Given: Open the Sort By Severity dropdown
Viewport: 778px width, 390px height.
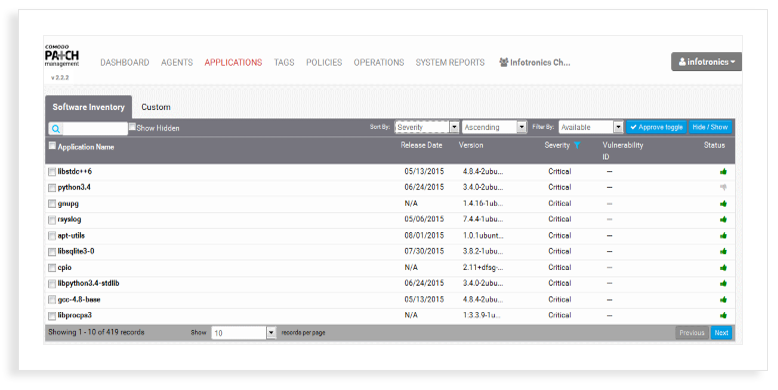Looking at the screenshot, I should point(427,128).
